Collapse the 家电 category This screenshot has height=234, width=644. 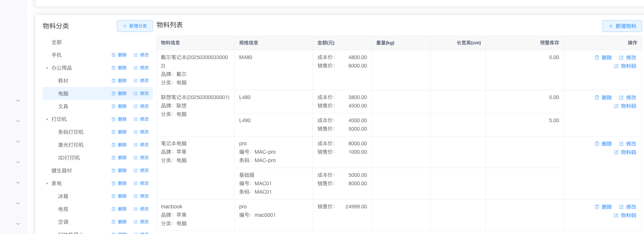[x=47, y=183]
